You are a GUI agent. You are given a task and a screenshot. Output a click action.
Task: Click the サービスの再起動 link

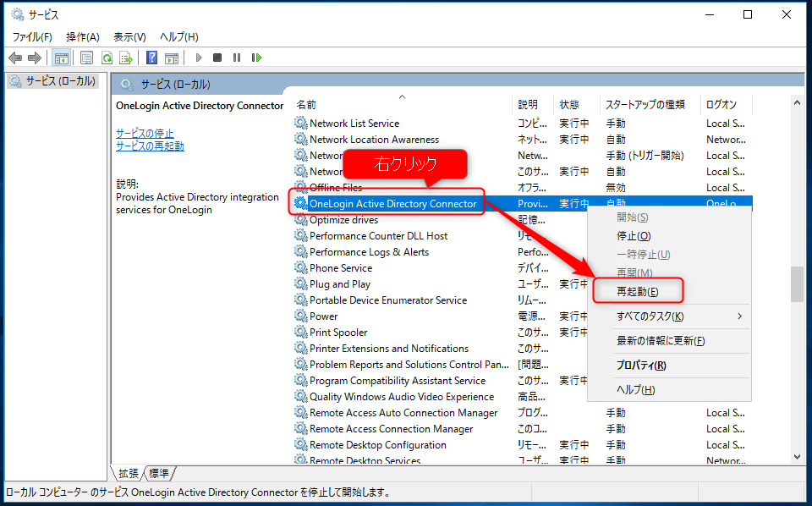click(150, 146)
